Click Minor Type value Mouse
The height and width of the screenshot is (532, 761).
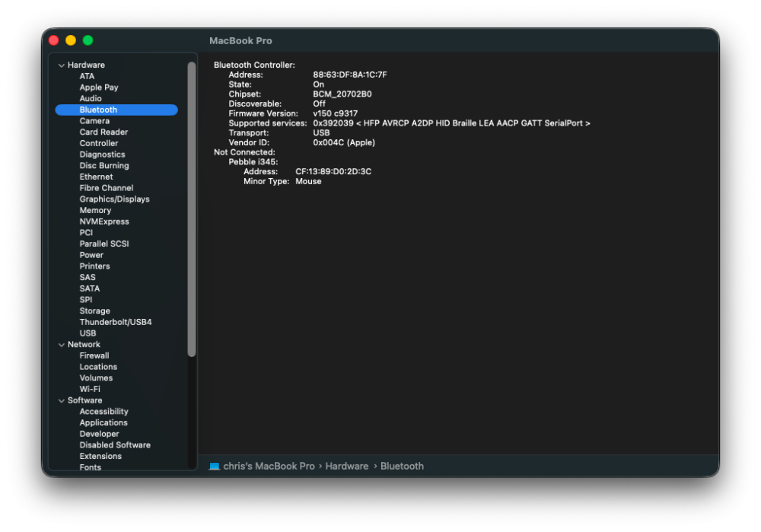(308, 182)
